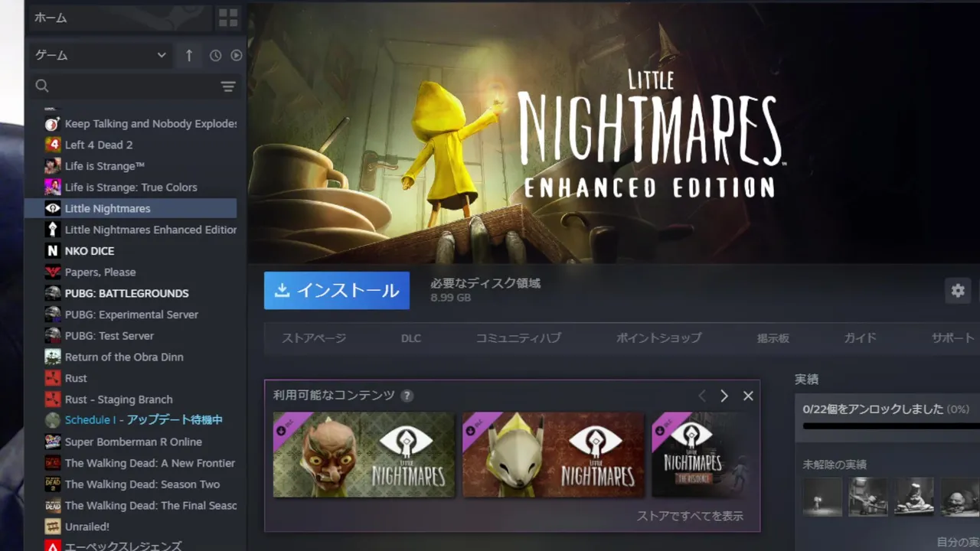Click the 未解除の実績 label
Image resolution: width=980 pixels, height=551 pixels.
pos(835,465)
